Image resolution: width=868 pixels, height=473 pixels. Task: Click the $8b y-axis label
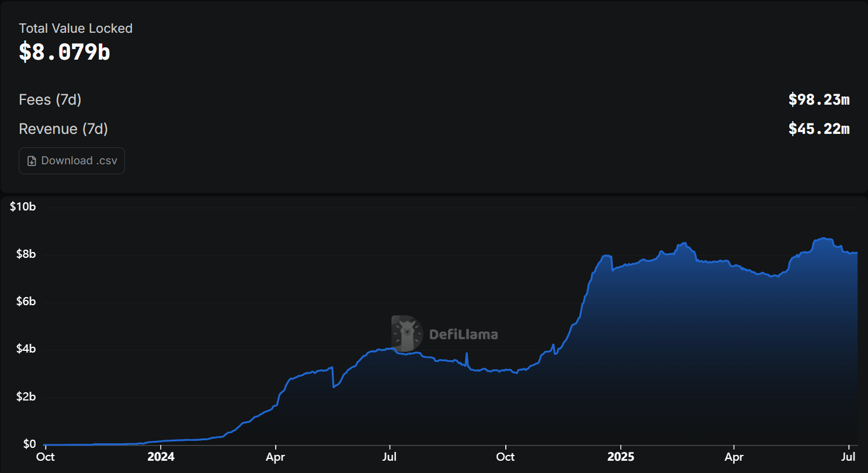coord(25,254)
